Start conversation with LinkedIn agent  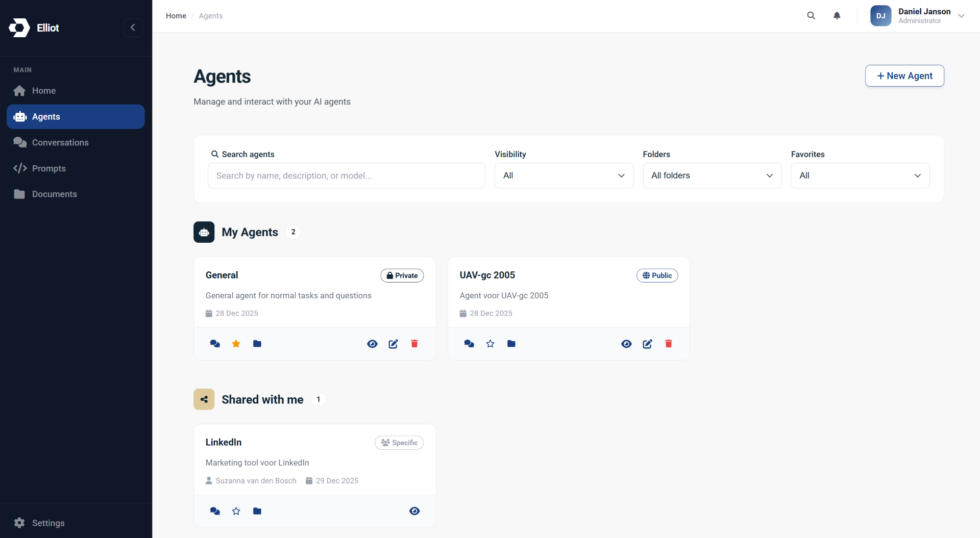[x=215, y=511]
